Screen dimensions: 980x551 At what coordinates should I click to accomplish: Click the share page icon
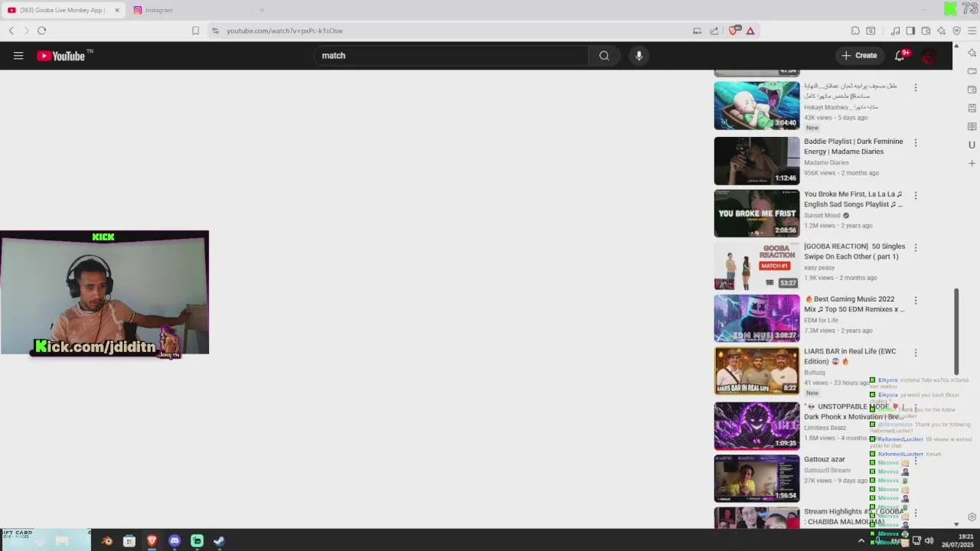tap(714, 31)
